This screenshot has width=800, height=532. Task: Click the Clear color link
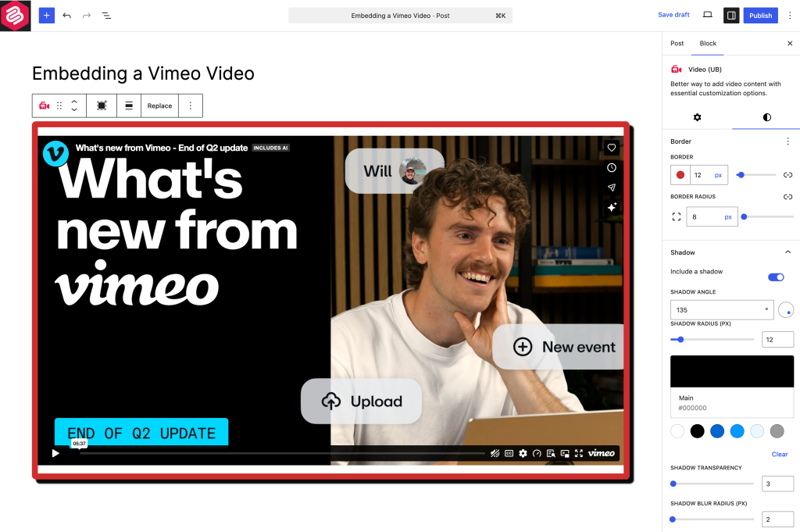(780, 454)
